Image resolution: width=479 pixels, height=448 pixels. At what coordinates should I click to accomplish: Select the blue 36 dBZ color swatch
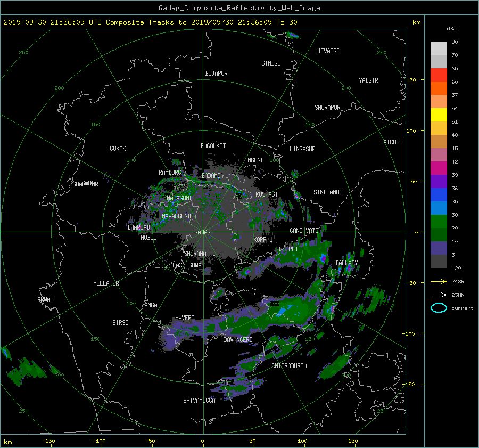tap(439, 194)
